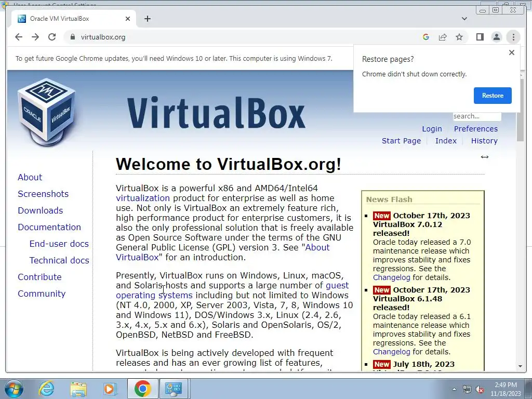Open End-user docs in the sidebar
The image size is (532, 399).
(59, 244)
